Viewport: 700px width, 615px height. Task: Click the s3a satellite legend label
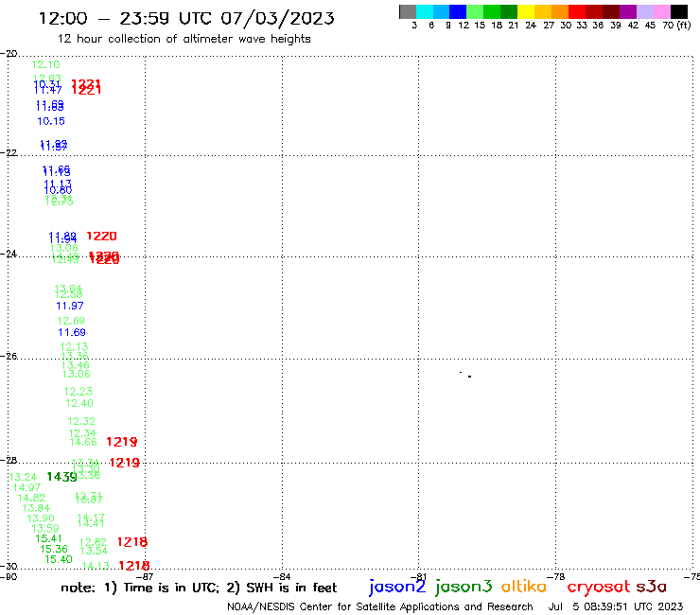click(x=652, y=587)
